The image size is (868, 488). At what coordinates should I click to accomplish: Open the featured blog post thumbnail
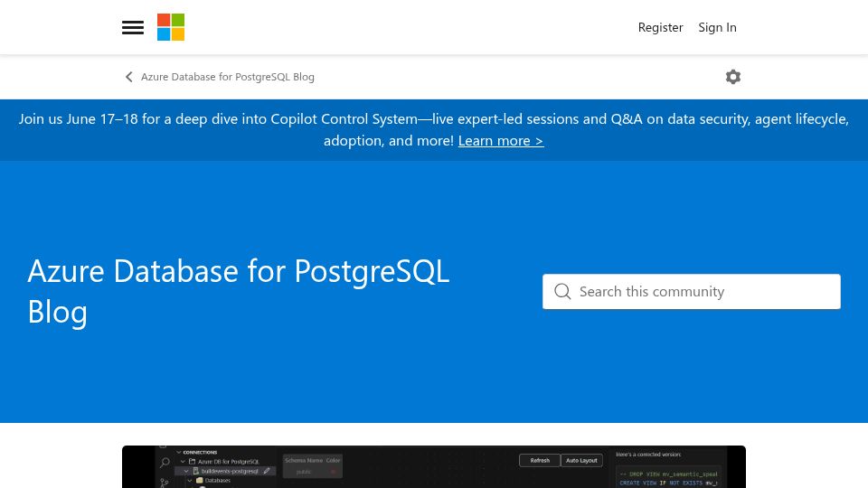click(434, 467)
